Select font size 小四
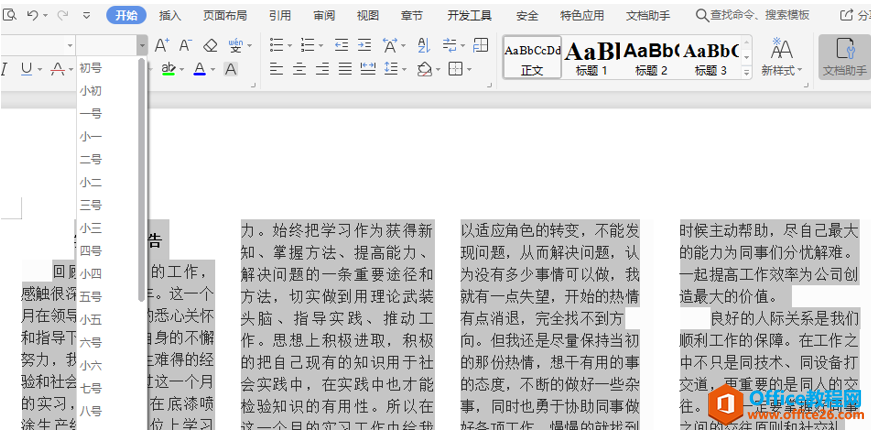This screenshot has width=871, height=432. pyautogui.click(x=91, y=274)
